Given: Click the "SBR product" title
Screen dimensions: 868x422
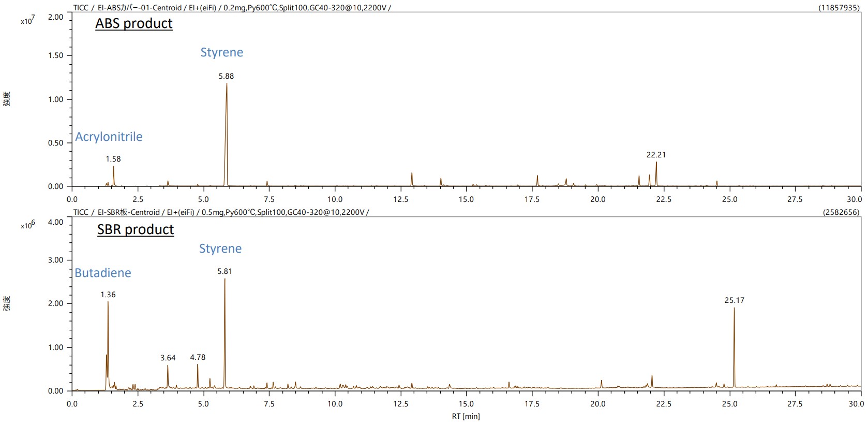Looking at the screenshot, I should pyautogui.click(x=136, y=229).
